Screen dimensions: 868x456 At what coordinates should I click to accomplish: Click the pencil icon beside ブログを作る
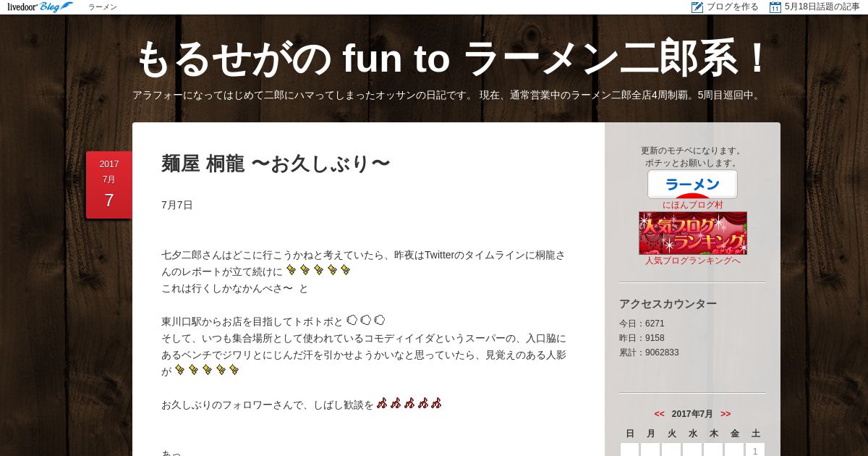pyautogui.click(x=697, y=7)
